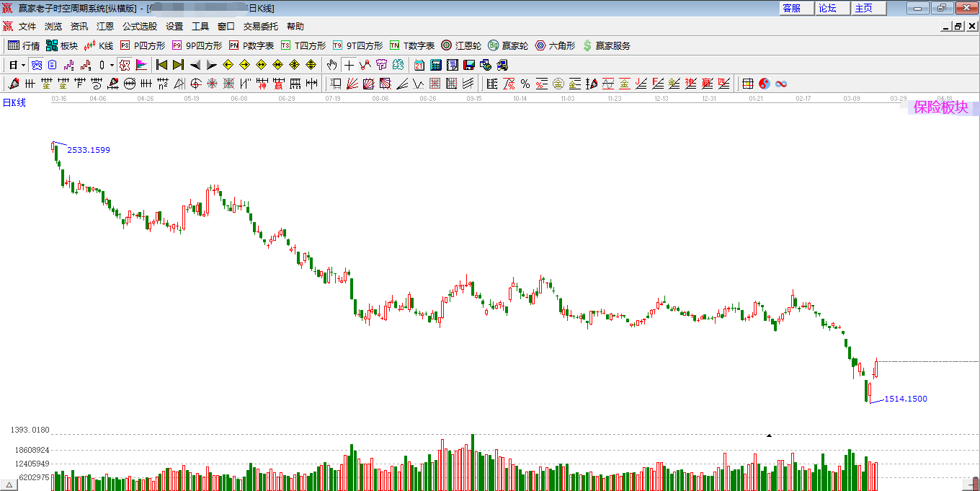The width and height of the screenshot is (980, 491).
Task: Click the yin-yang Taiji icon
Action: [x=765, y=84]
